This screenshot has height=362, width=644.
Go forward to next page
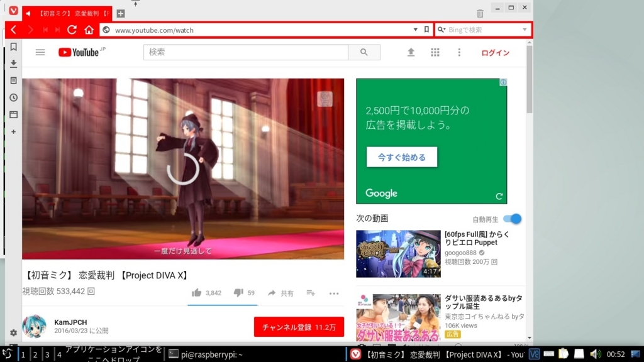pos(30,30)
